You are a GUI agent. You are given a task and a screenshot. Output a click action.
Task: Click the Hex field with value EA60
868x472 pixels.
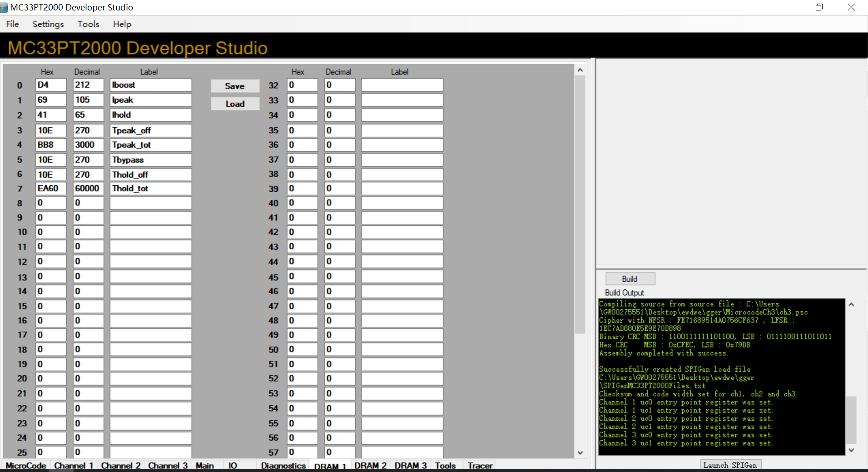click(51, 189)
